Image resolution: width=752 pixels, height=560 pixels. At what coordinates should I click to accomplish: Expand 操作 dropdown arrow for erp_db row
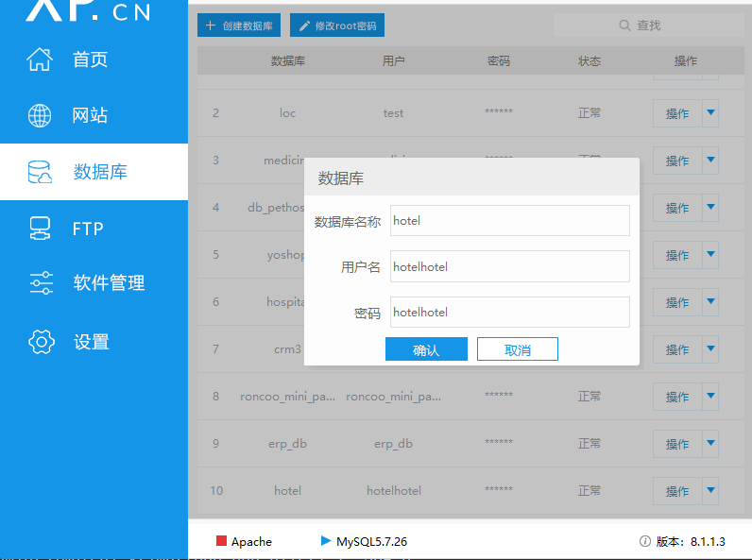710,444
